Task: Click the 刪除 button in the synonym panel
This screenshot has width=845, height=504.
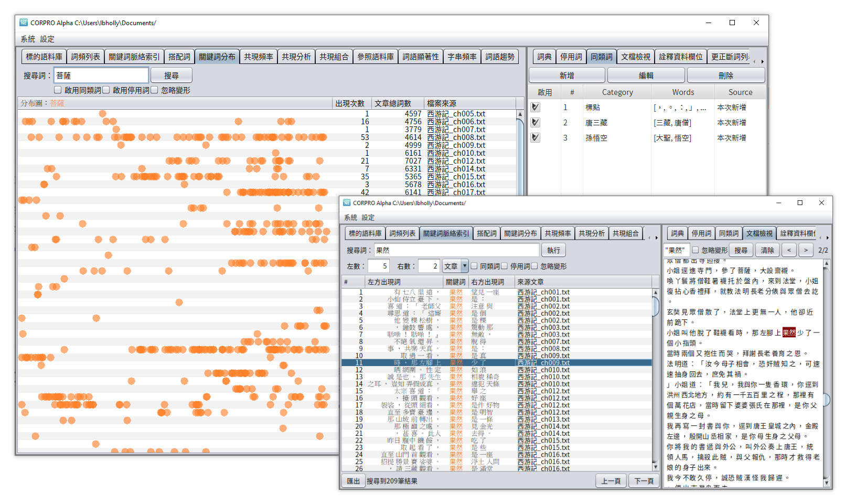Action: click(x=726, y=76)
